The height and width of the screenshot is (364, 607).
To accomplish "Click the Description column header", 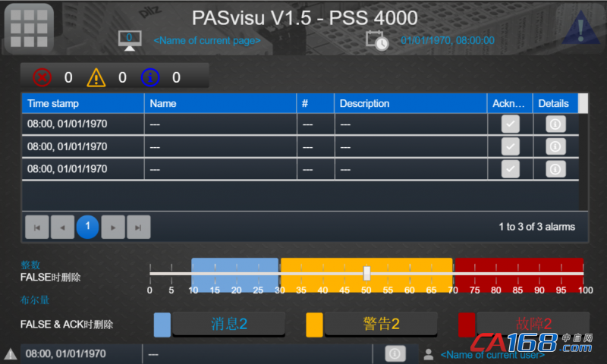I will (410, 103).
